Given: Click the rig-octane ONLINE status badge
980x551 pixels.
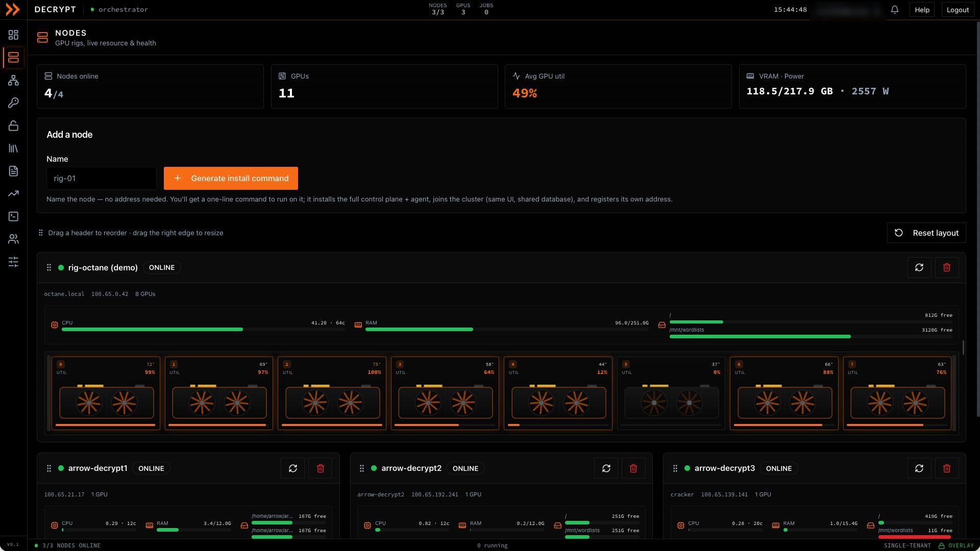Looking at the screenshot, I should click(x=162, y=267).
